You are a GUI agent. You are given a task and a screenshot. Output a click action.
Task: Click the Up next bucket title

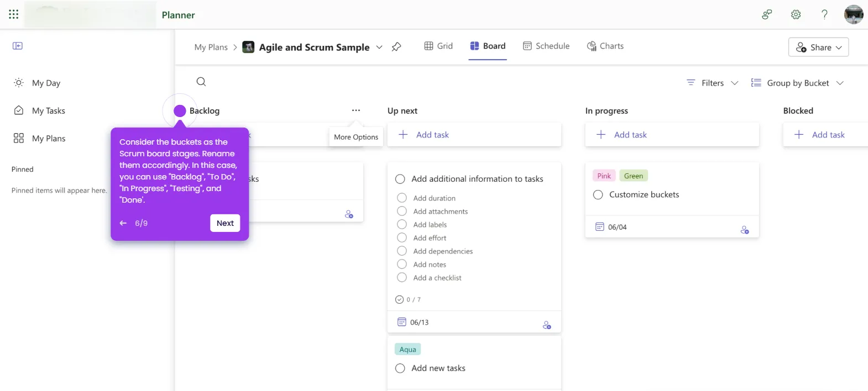click(x=402, y=110)
